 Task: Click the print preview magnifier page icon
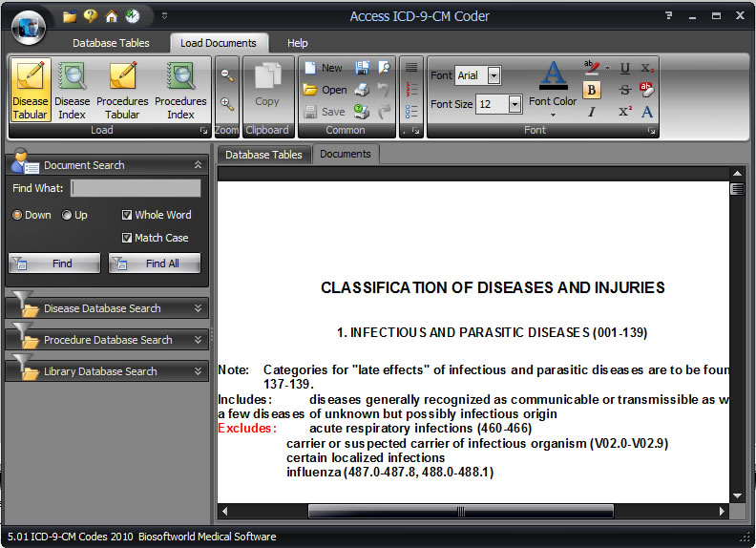pos(385,68)
